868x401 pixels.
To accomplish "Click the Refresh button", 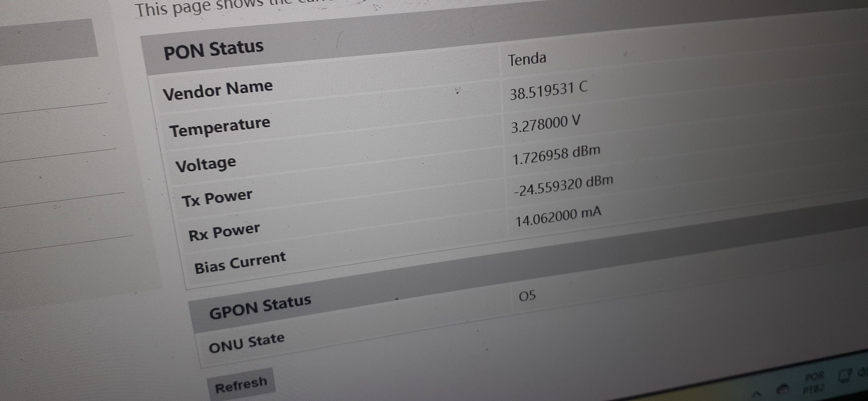I will 241,385.
